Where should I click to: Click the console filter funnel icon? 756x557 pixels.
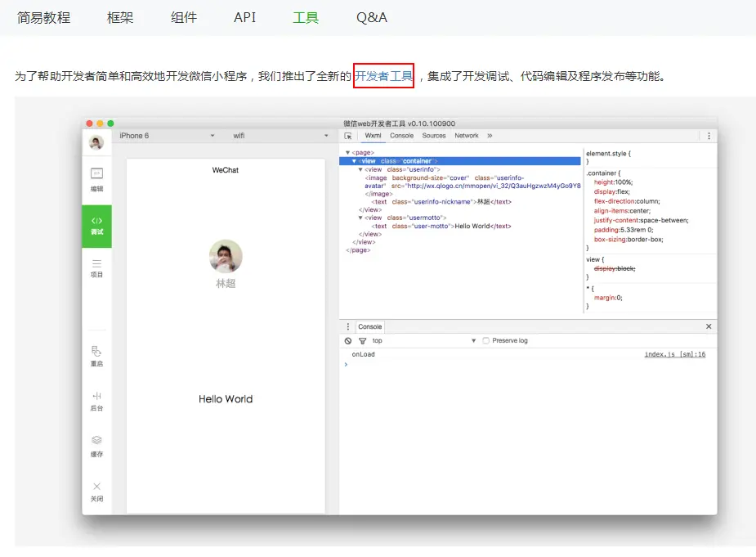coord(363,341)
